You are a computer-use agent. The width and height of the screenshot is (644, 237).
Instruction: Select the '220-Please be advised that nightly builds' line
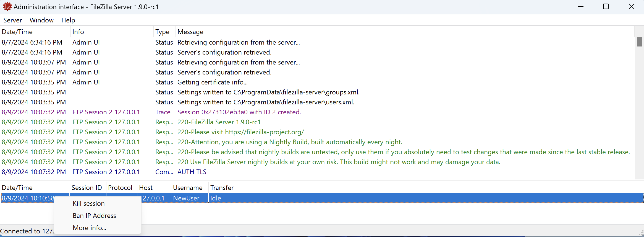[x=404, y=152]
